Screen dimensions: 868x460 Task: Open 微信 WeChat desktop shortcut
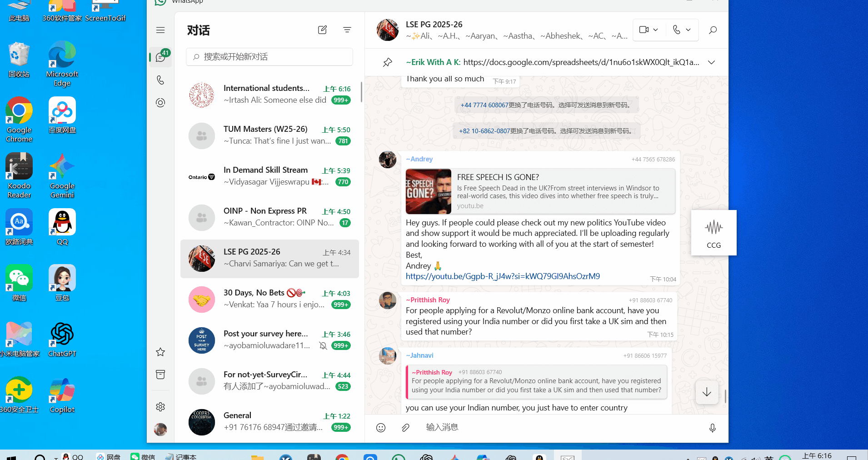pos(19,283)
